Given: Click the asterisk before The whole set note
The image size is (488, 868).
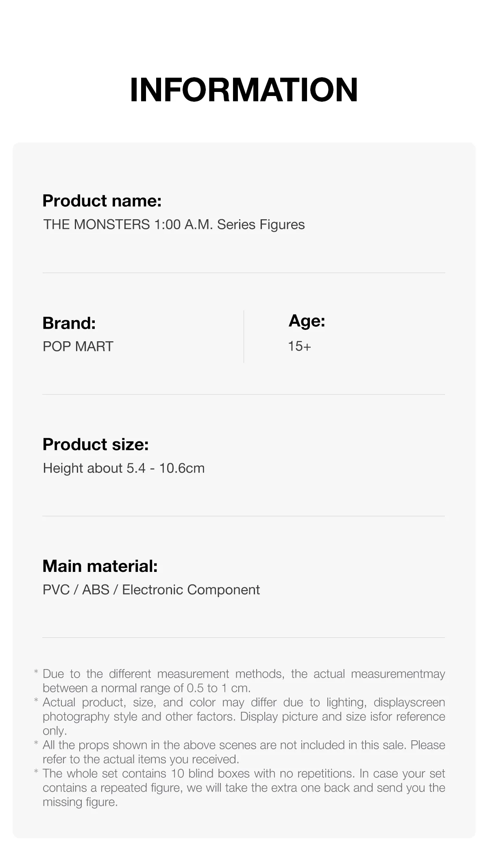Looking at the screenshot, I should coord(36,772).
